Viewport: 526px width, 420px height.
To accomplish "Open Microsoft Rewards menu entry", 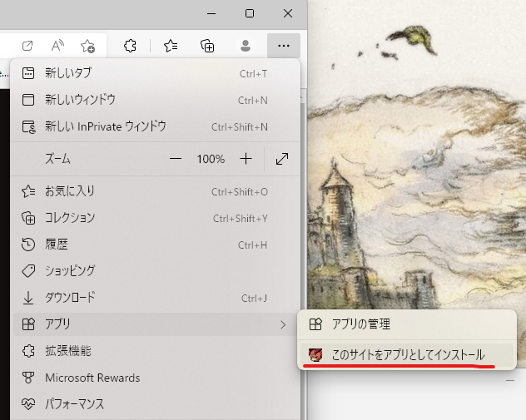I will coord(156,378).
